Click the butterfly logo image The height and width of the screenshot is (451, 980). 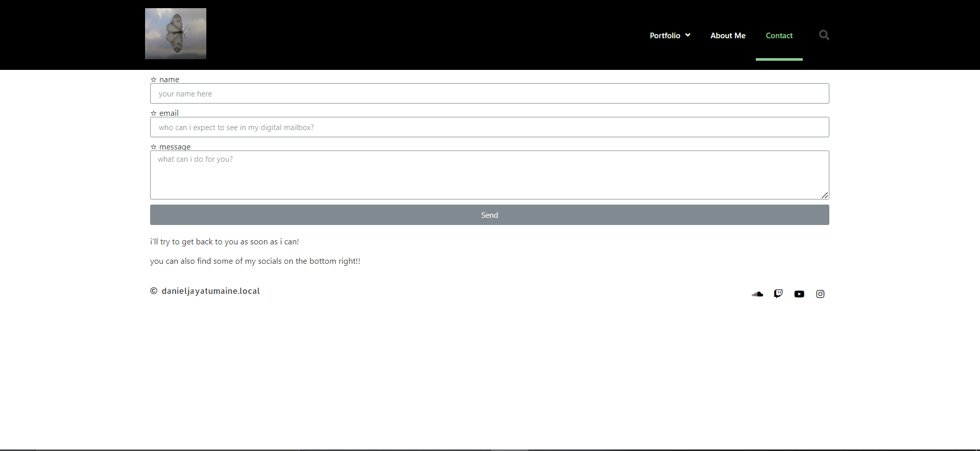(176, 34)
